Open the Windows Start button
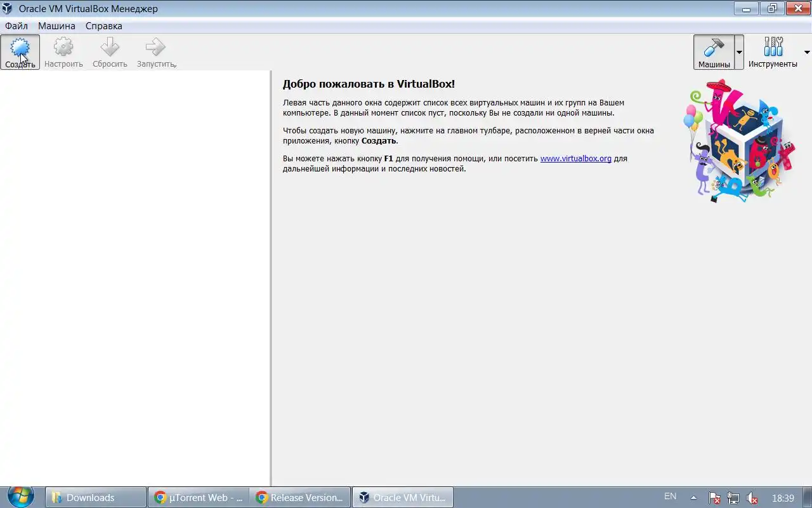 coord(21,497)
